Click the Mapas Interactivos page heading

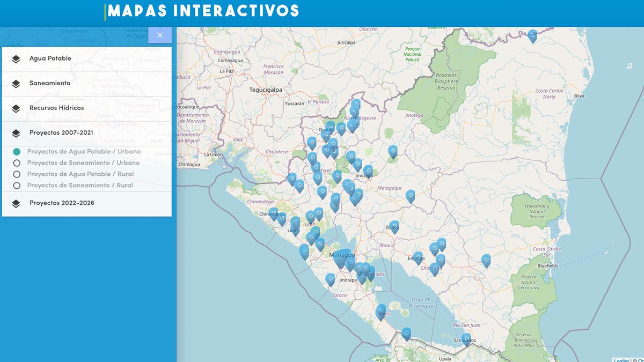[203, 11]
